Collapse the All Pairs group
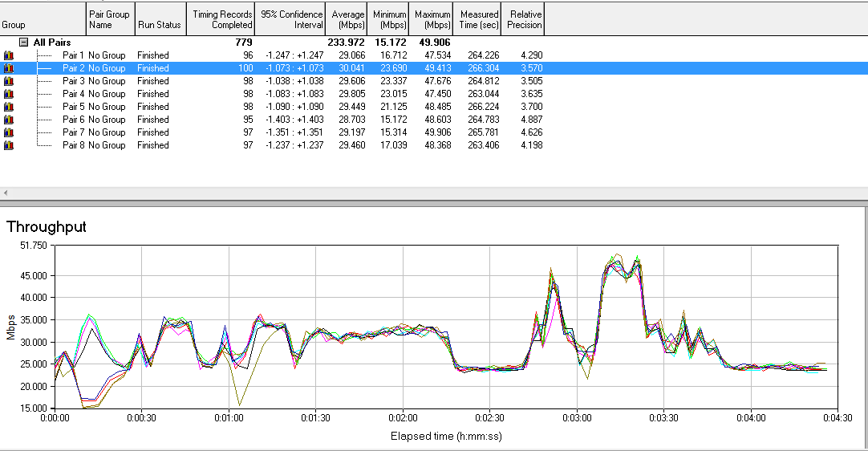Screen dimensions: 868x451 point(24,42)
